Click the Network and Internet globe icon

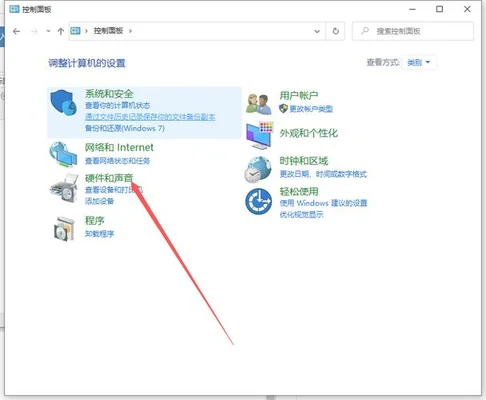pos(63,154)
